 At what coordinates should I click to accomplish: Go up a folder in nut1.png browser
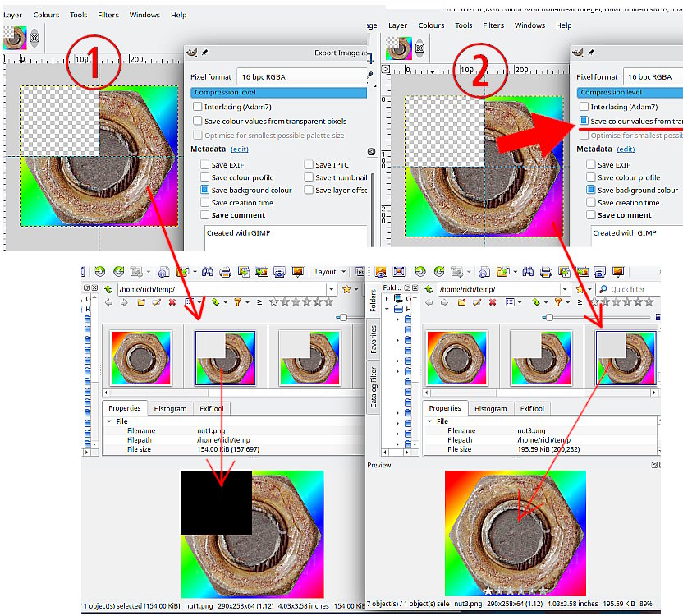click(108, 289)
